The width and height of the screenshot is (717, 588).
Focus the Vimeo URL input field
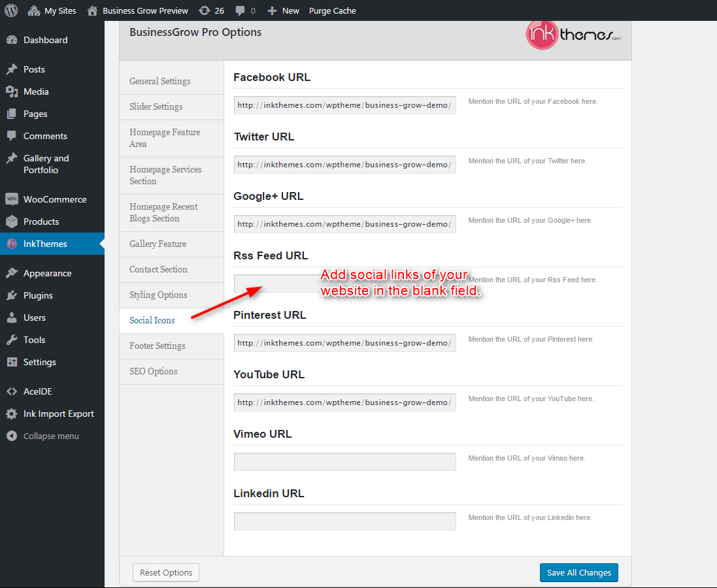(345, 462)
